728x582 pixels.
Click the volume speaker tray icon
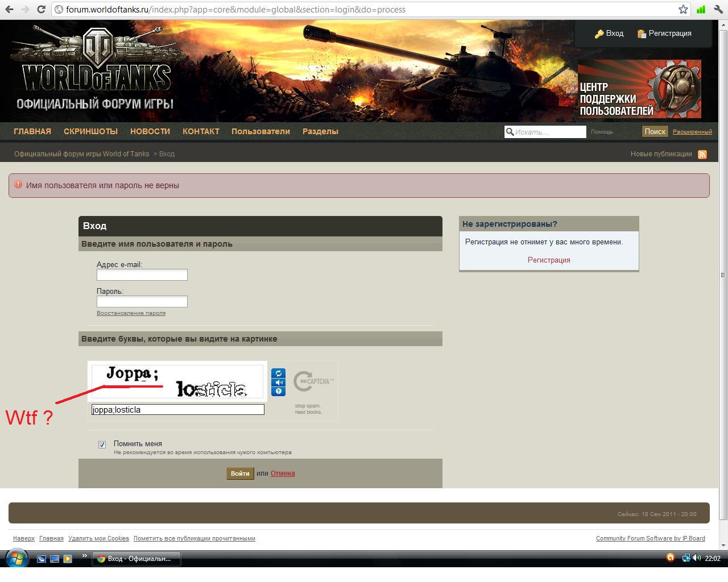coord(697,558)
